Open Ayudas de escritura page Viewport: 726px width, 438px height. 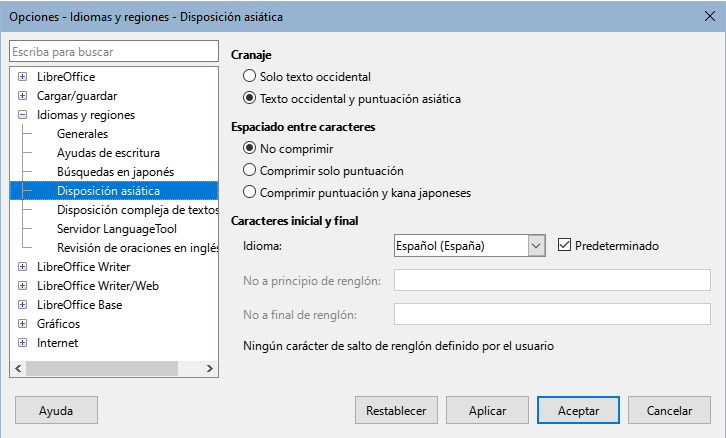(x=108, y=153)
